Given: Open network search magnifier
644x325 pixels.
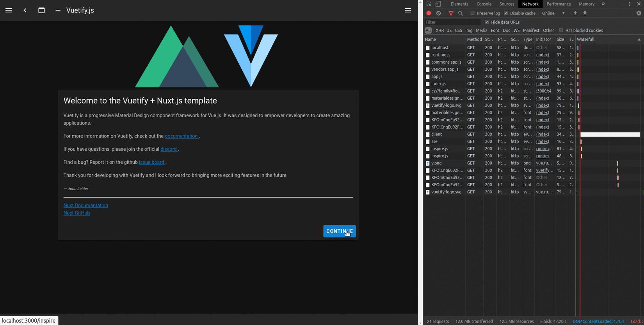Looking at the screenshot, I should pyautogui.click(x=461, y=13).
